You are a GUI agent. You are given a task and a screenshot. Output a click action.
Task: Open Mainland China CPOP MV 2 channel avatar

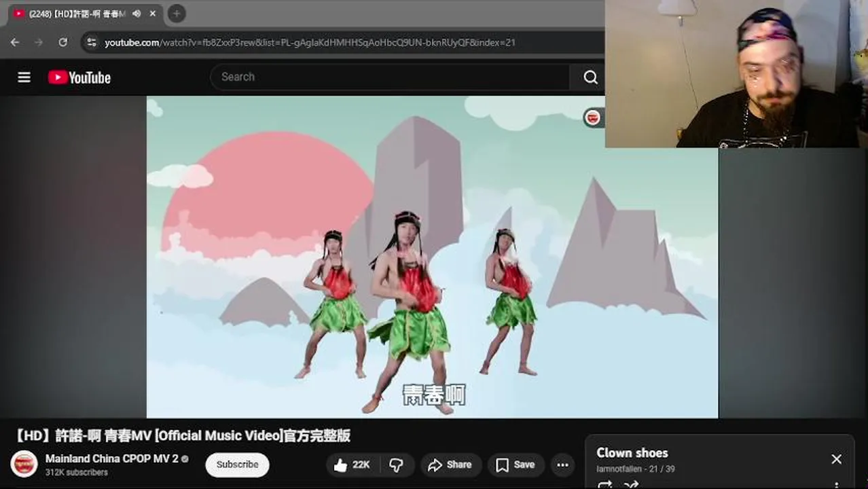[24, 464]
